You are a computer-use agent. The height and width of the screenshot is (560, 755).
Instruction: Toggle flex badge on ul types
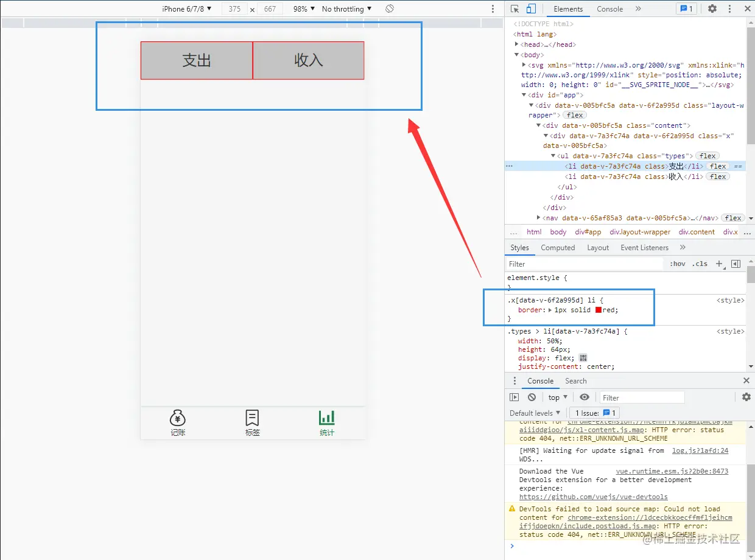pyautogui.click(x=708, y=156)
